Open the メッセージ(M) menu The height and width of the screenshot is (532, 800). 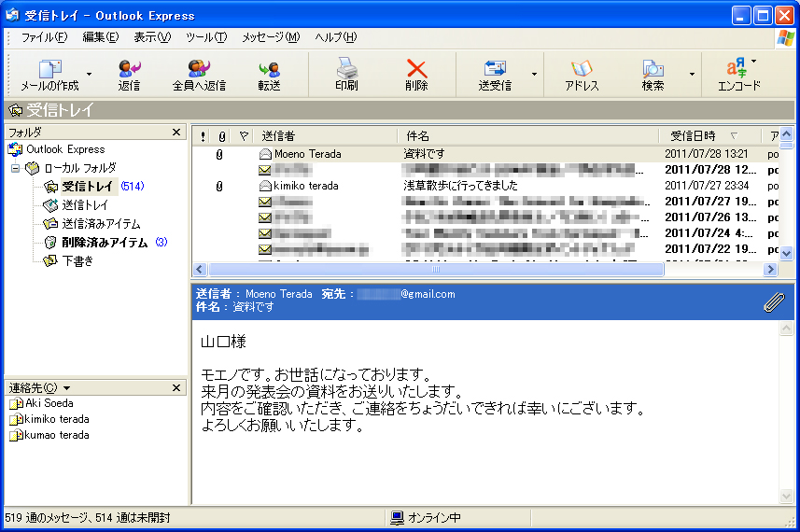pyautogui.click(x=271, y=37)
